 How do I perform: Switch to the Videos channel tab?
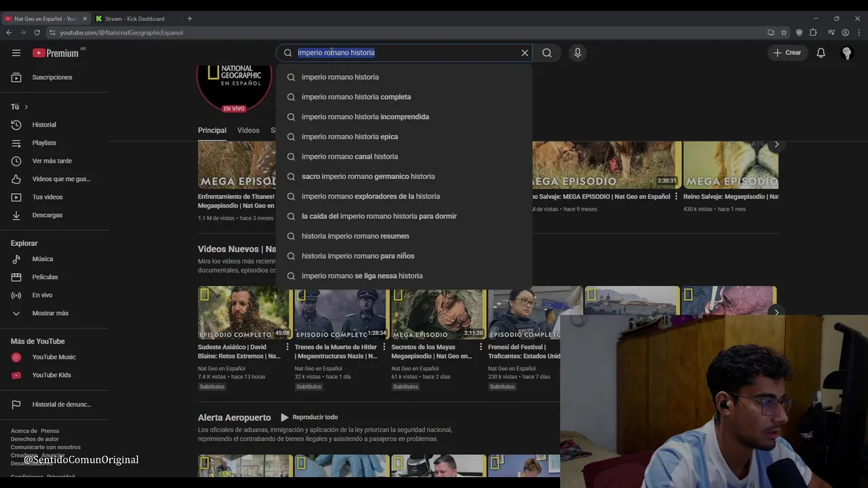248,130
